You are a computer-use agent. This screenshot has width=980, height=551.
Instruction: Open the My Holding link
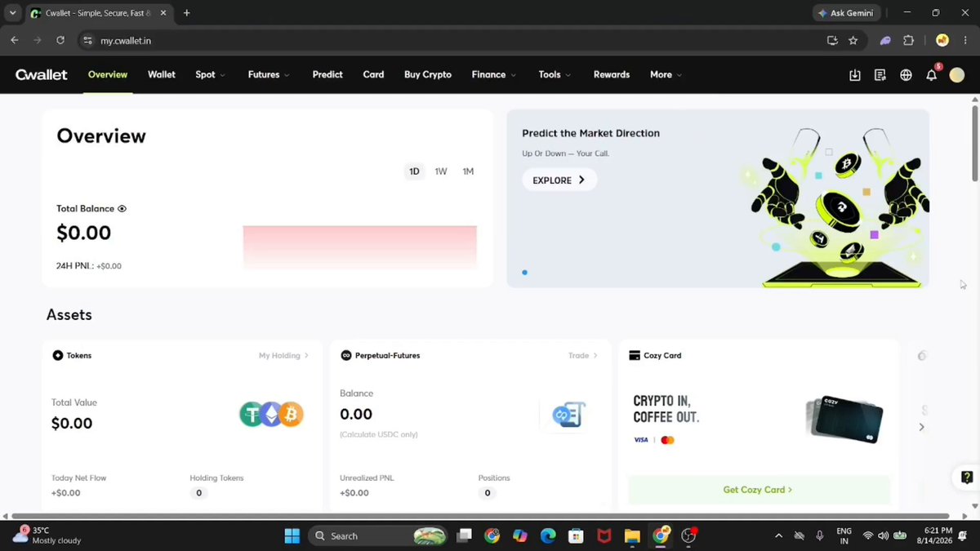(x=283, y=356)
